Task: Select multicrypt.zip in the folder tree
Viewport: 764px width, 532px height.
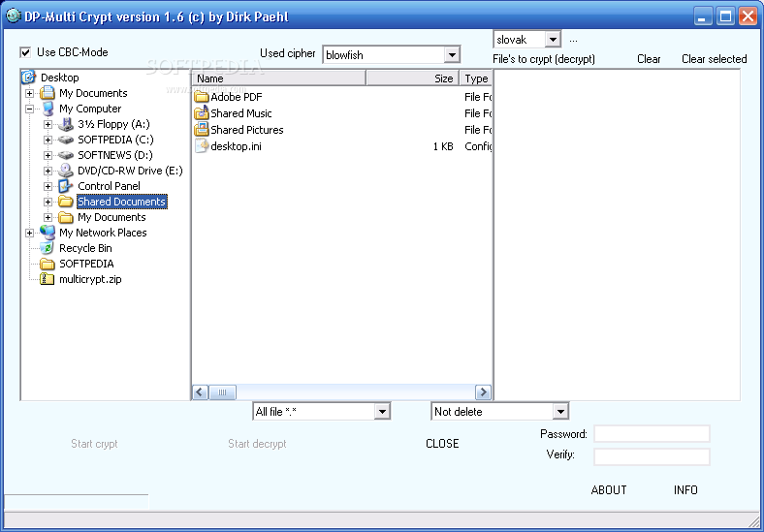Action: 90,279
